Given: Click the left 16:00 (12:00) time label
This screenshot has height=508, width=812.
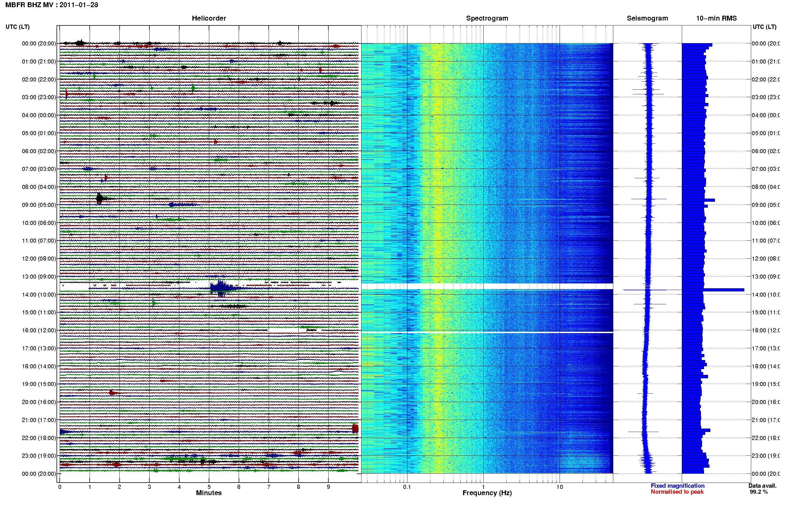Looking at the screenshot, I should 39,330.
